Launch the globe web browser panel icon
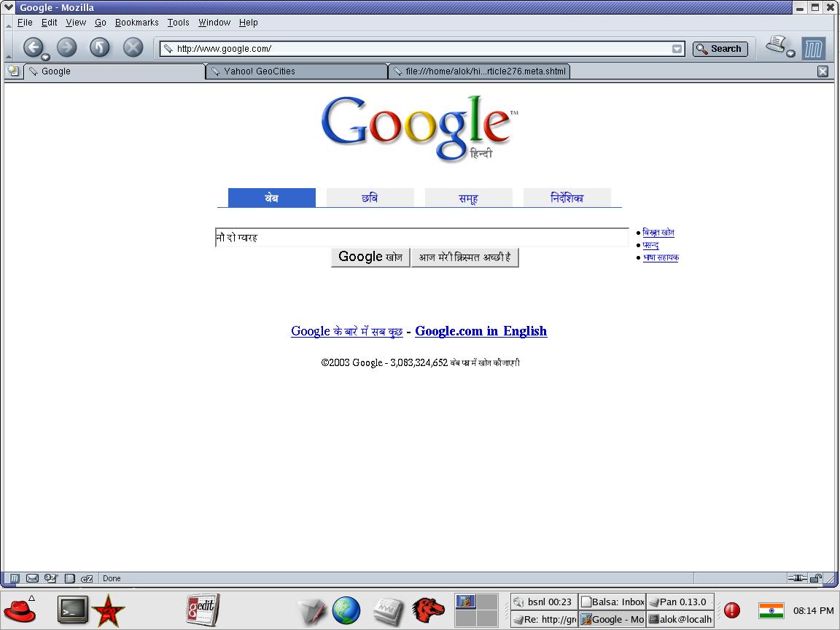Screen dimensions: 840x630 pos(346,611)
